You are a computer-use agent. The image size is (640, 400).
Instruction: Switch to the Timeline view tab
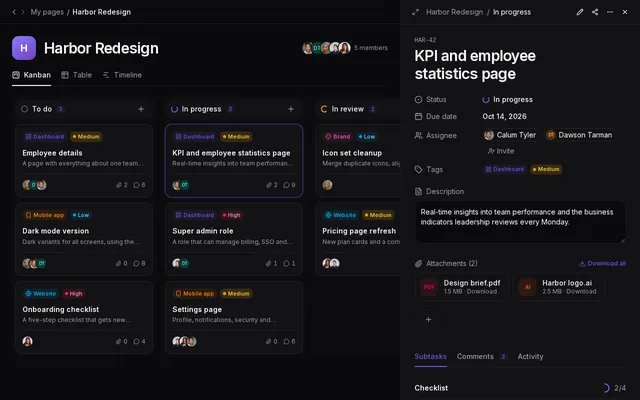click(122, 75)
